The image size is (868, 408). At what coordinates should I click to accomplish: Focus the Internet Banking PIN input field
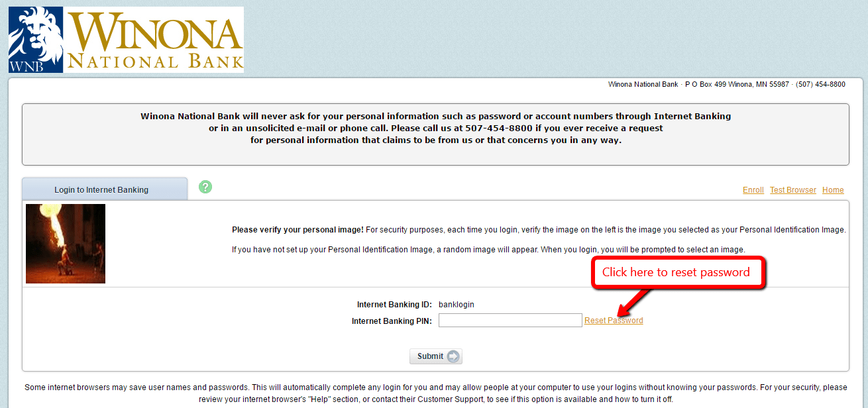(x=510, y=320)
